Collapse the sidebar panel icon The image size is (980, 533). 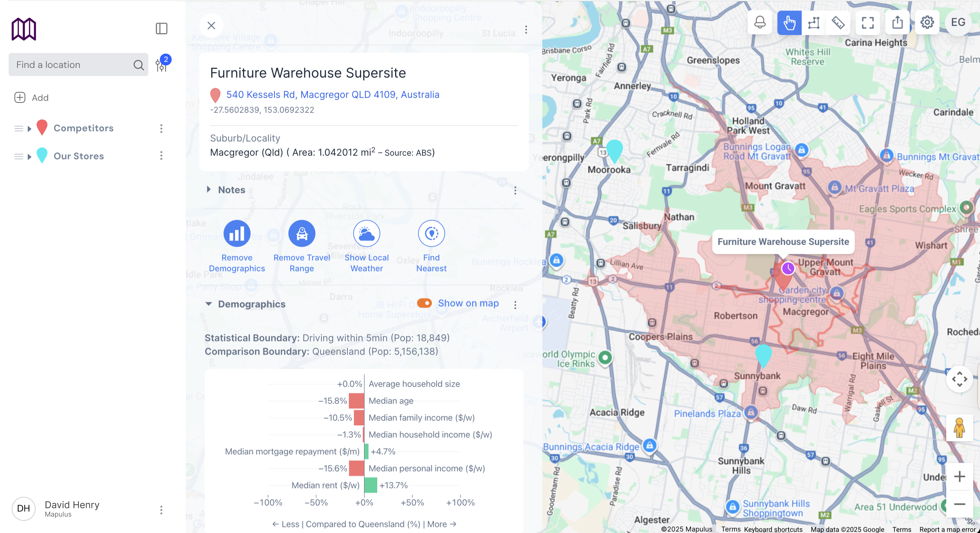[162, 28]
